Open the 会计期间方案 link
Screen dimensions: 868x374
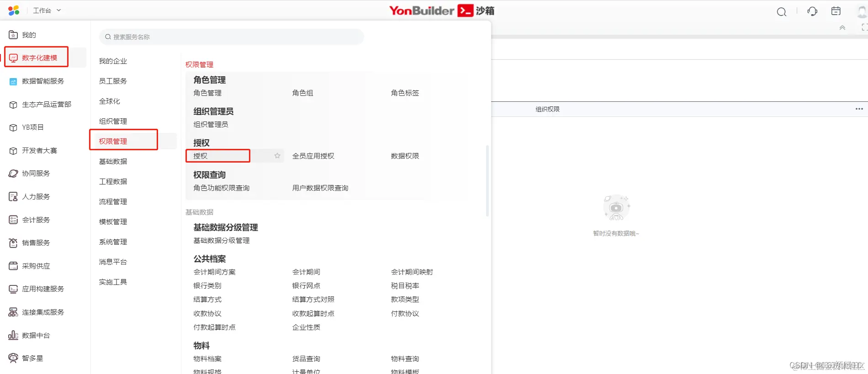[215, 272]
